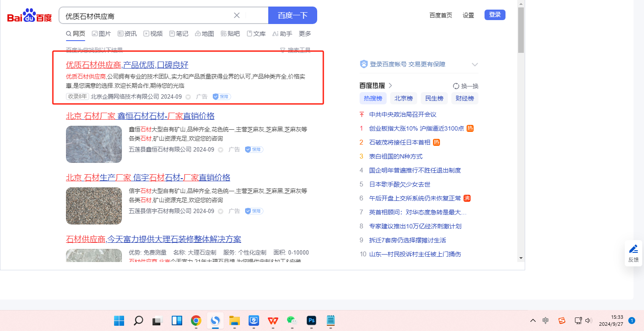Open the 反馈 feedback pencil icon
Viewport: 644px width, 331px height.
[633, 249]
